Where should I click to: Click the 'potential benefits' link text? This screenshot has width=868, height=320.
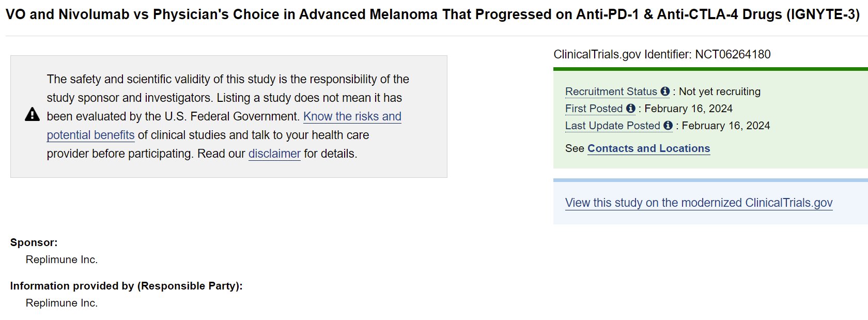(x=90, y=135)
